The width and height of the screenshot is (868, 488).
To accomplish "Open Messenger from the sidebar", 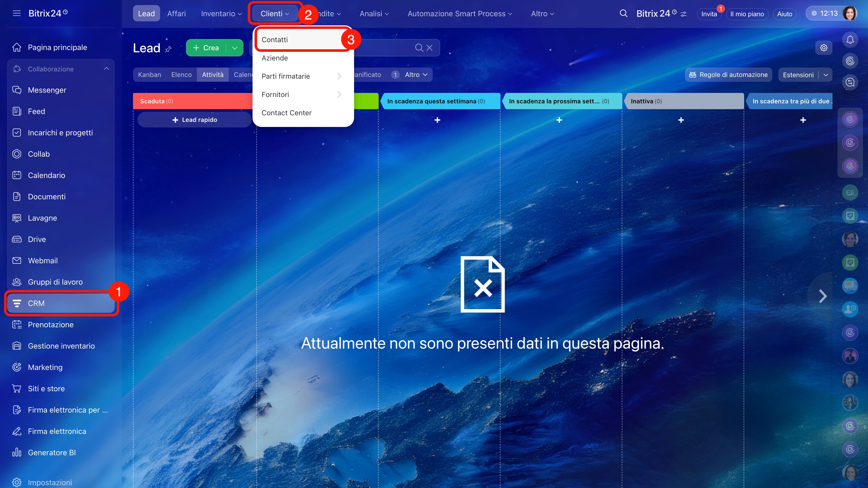I will tap(47, 90).
